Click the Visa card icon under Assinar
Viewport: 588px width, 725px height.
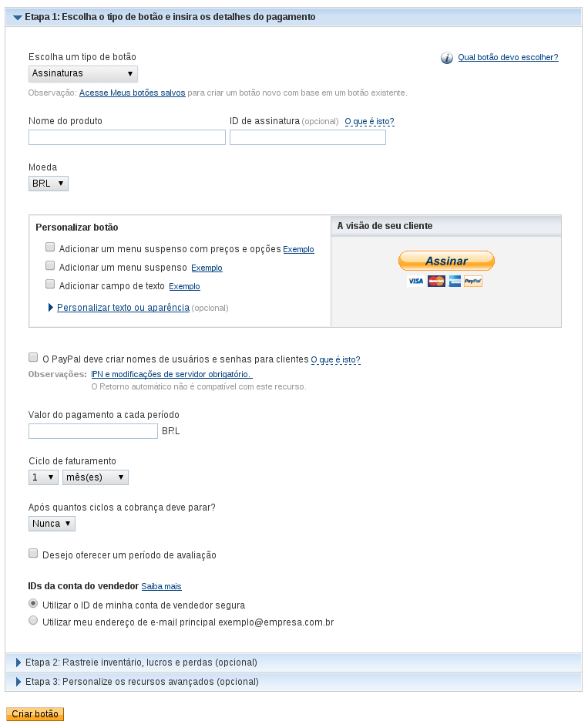(x=415, y=281)
